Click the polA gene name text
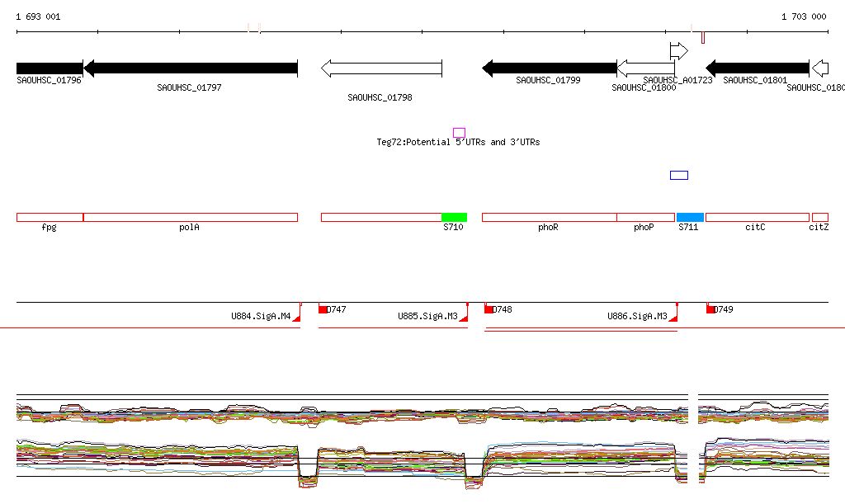 [x=189, y=227]
